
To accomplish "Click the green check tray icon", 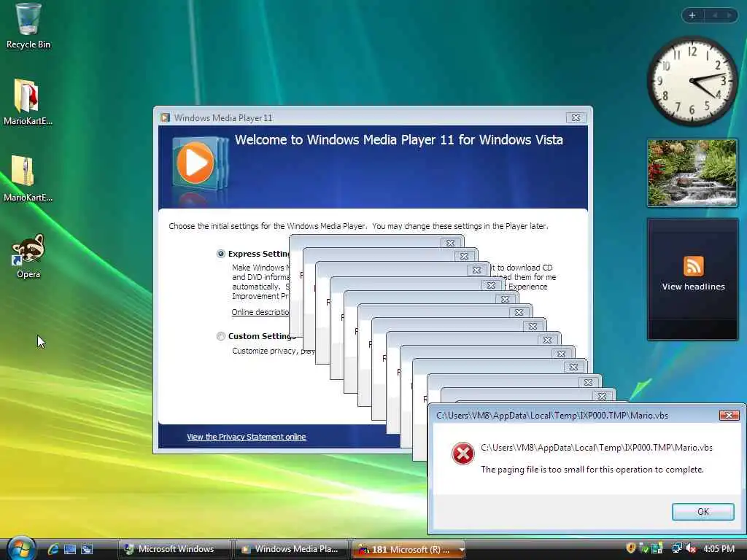I will click(643, 548).
